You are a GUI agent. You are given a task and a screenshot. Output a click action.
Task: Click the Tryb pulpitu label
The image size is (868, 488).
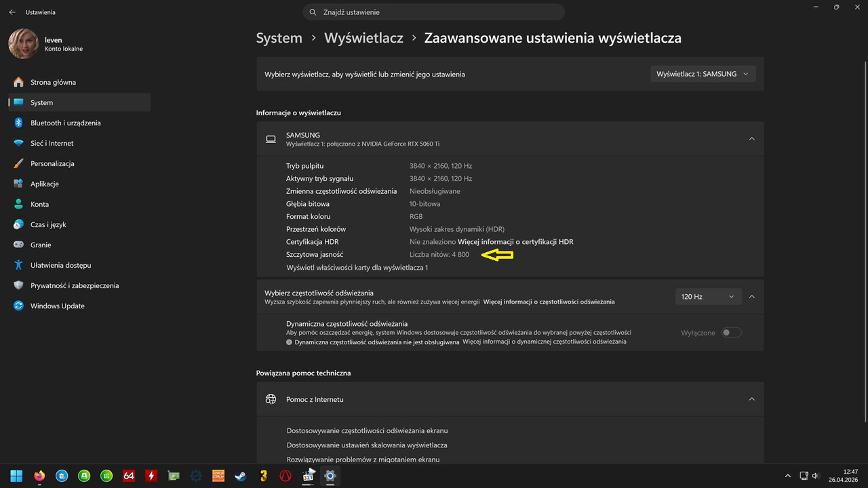(x=305, y=166)
